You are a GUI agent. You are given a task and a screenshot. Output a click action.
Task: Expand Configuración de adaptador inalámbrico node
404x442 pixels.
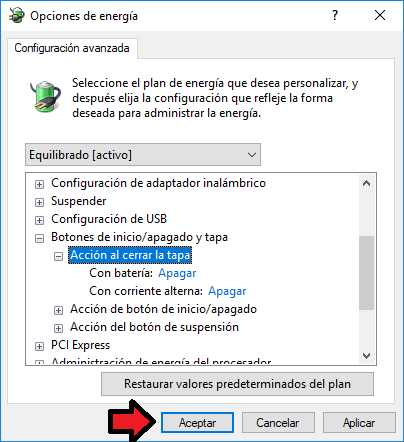[x=39, y=184]
